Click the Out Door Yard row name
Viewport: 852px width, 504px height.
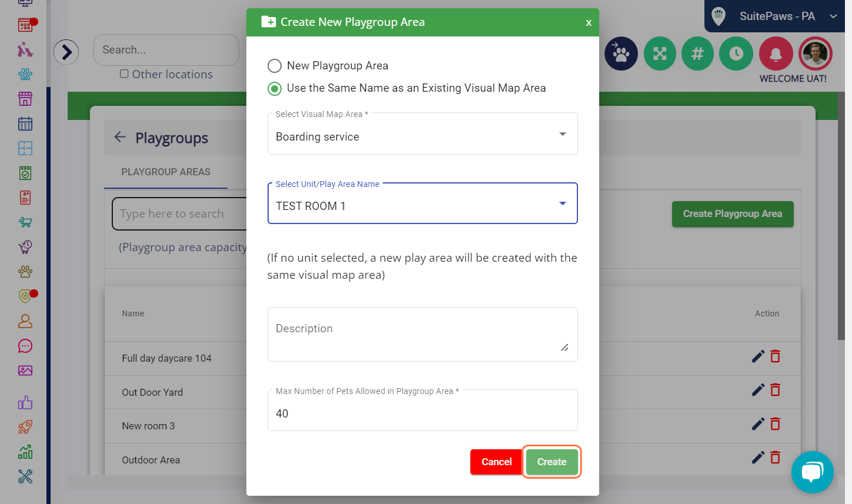point(152,392)
